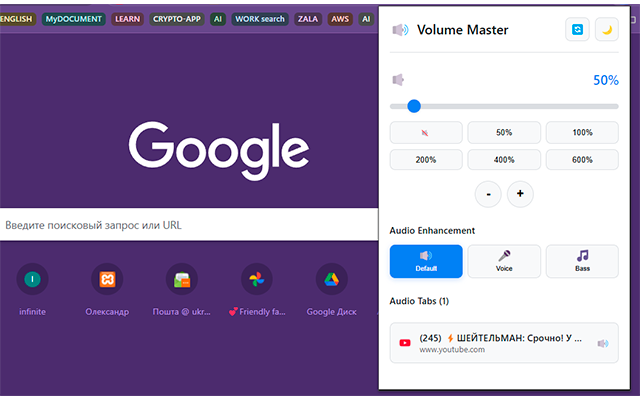Open the Олександр shortcut icon

[x=107, y=279]
